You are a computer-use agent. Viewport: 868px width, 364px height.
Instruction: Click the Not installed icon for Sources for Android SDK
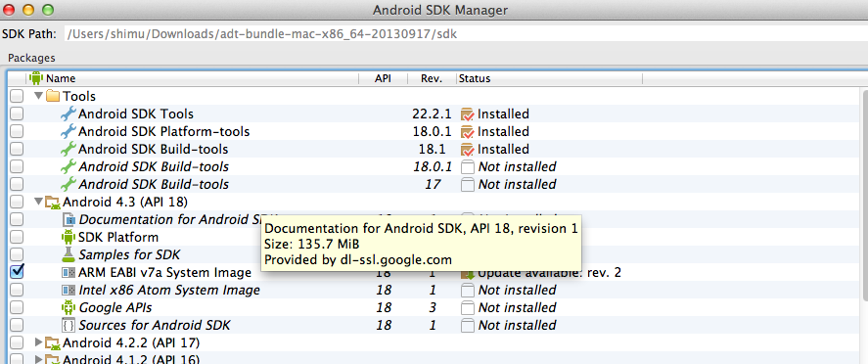point(468,325)
